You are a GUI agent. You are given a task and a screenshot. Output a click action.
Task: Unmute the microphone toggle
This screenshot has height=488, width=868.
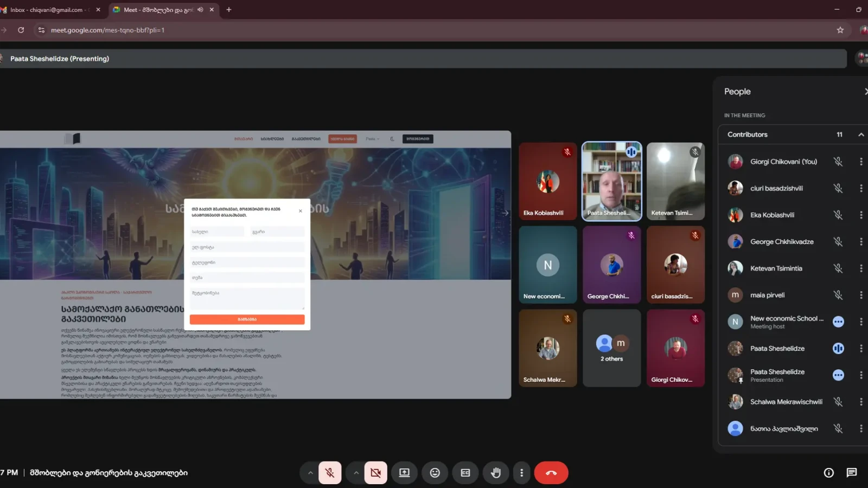330,473
